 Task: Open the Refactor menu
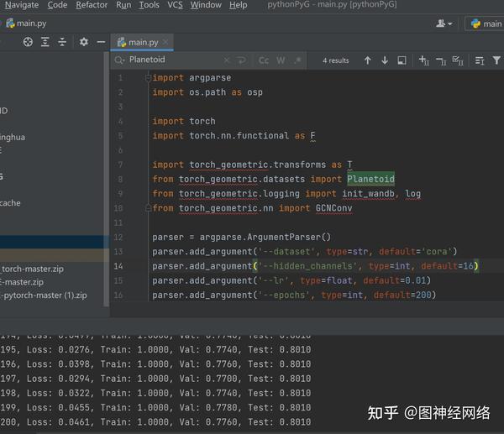[92, 5]
